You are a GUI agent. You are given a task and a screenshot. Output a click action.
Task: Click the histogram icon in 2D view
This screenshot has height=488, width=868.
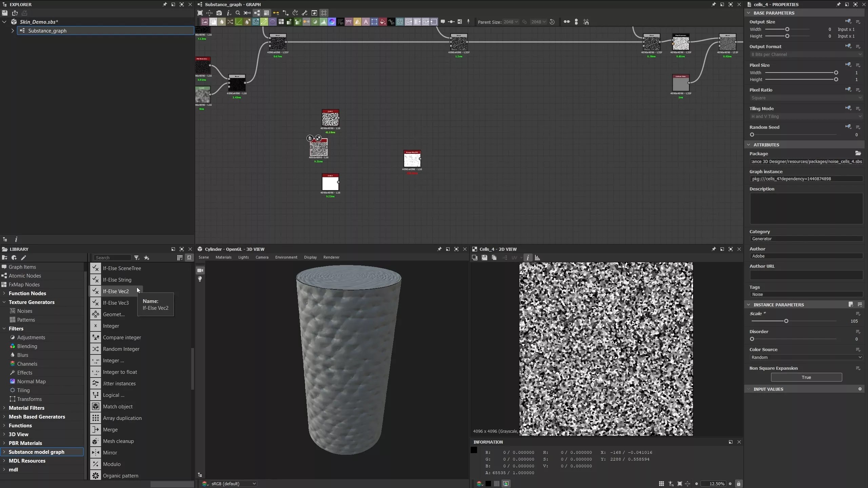(537, 258)
